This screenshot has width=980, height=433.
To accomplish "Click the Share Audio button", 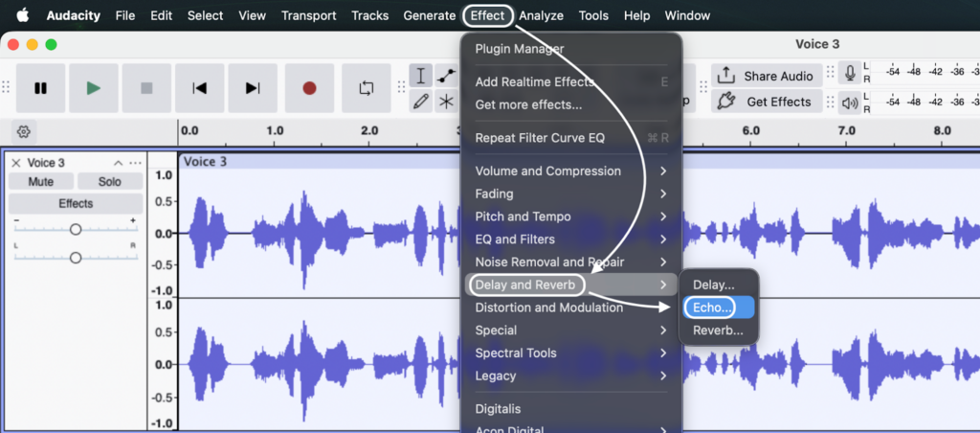I will 766,76.
